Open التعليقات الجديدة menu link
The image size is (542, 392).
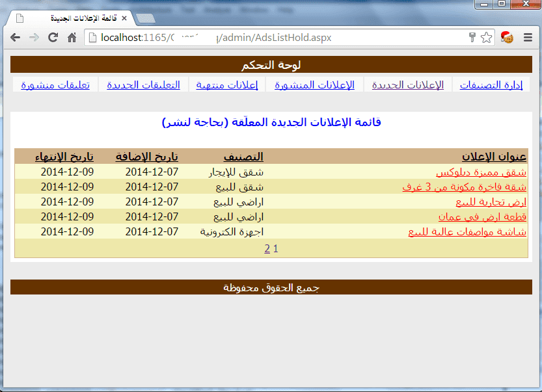[x=143, y=85]
